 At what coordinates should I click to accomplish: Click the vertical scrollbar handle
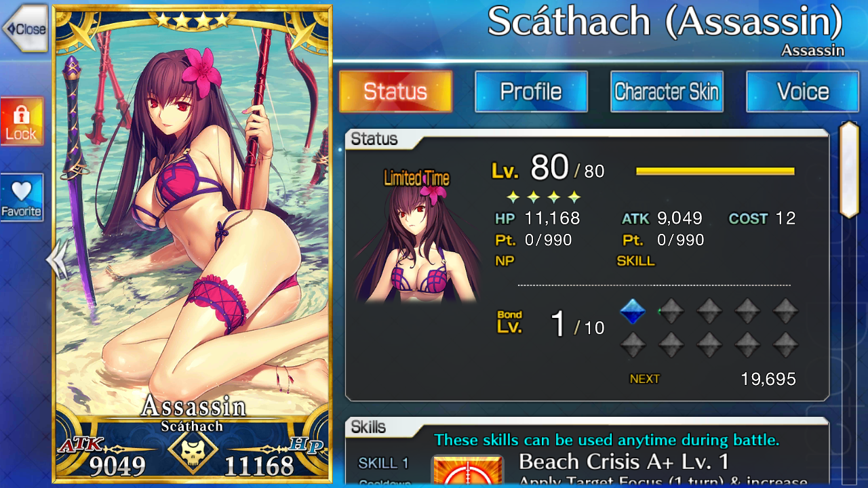pos(849,169)
